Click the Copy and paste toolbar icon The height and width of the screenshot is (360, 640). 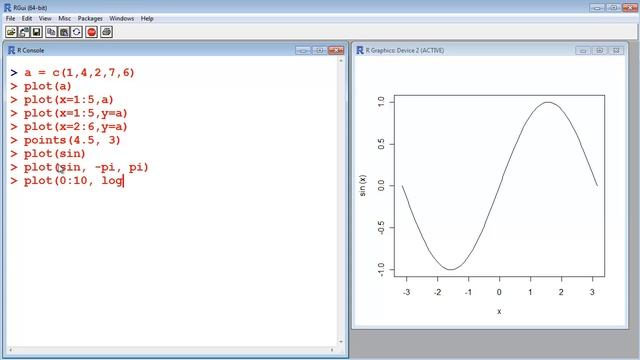pyautogui.click(x=77, y=32)
